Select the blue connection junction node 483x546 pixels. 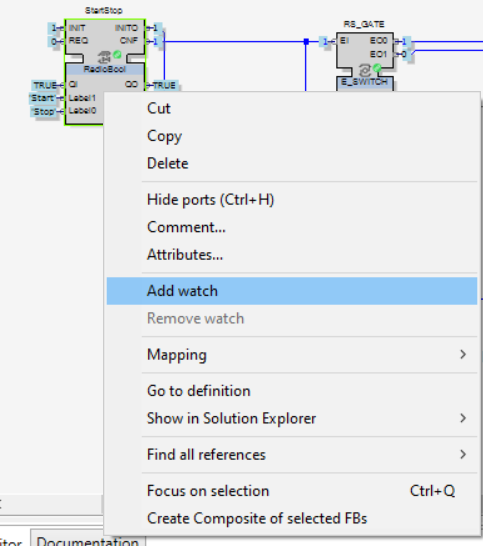[306, 42]
